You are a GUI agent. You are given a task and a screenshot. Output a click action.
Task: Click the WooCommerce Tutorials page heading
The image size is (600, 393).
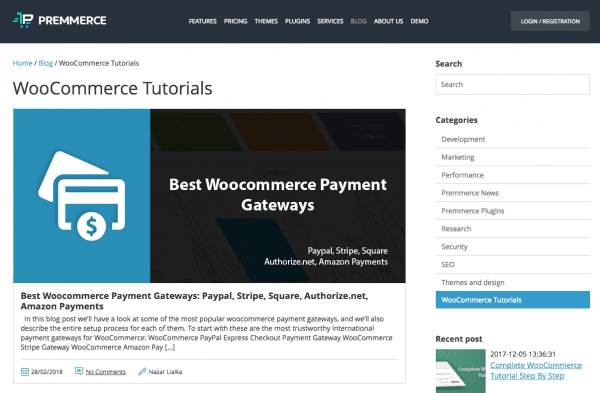[112, 88]
